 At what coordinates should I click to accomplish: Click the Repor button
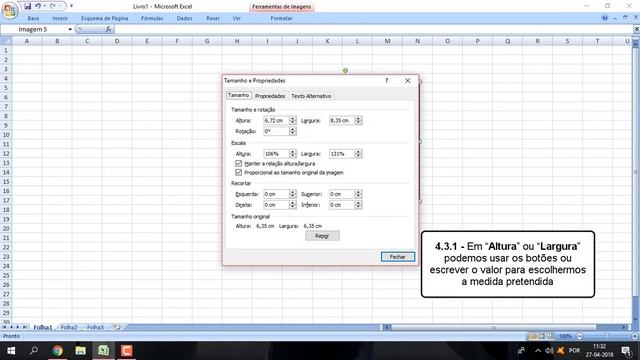[x=322, y=236]
